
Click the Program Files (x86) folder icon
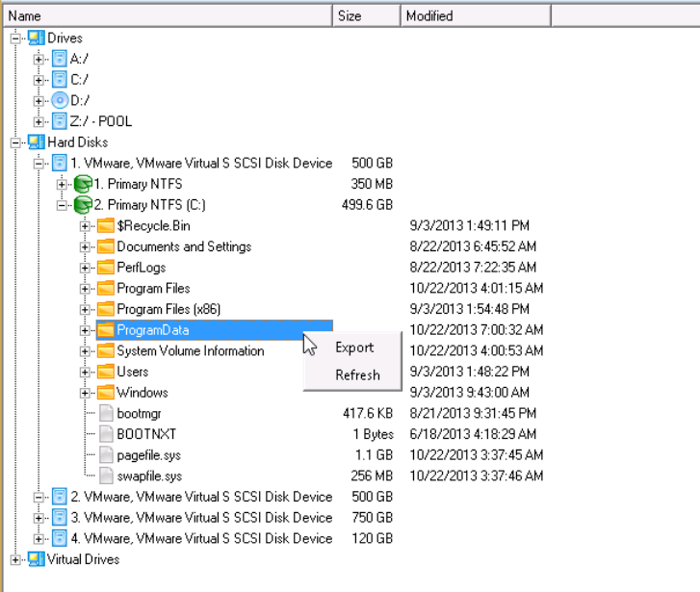[x=105, y=309]
